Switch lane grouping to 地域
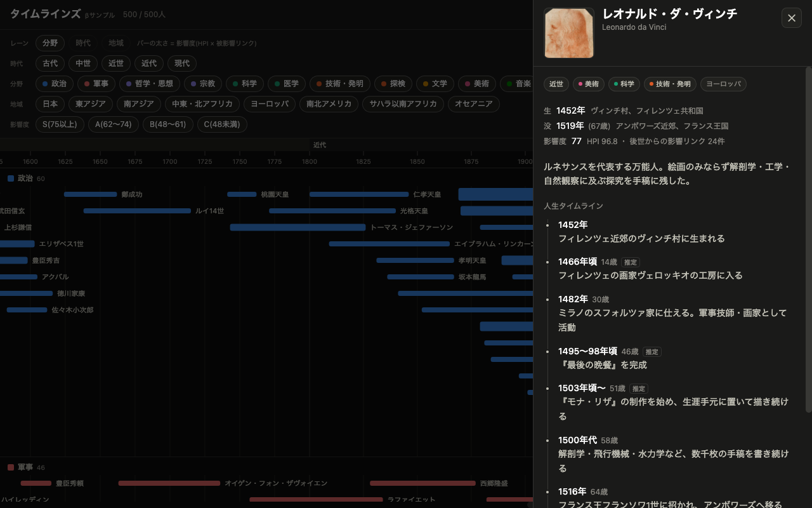812x508 pixels. [116, 43]
